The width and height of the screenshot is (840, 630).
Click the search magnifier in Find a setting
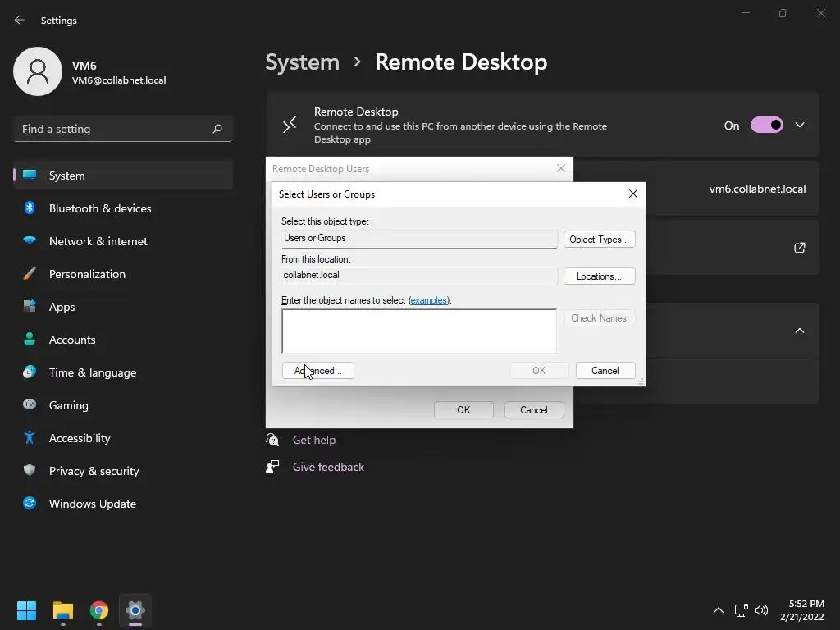[217, 129]
